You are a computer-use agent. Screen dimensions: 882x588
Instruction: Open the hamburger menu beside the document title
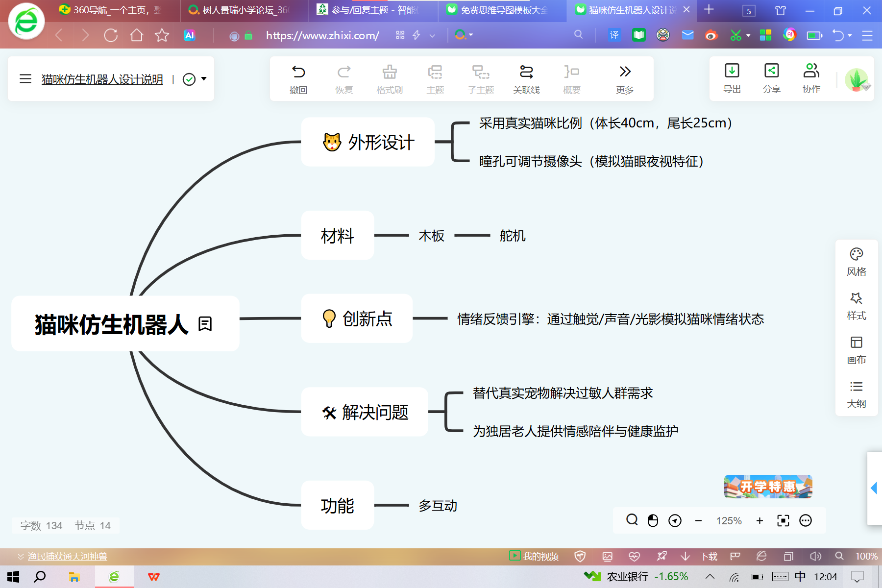point(25,79)
